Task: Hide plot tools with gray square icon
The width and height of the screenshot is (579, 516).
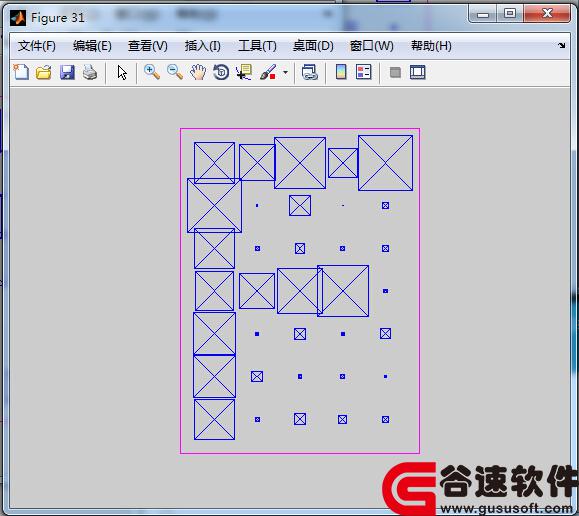Action: [395, 72]
